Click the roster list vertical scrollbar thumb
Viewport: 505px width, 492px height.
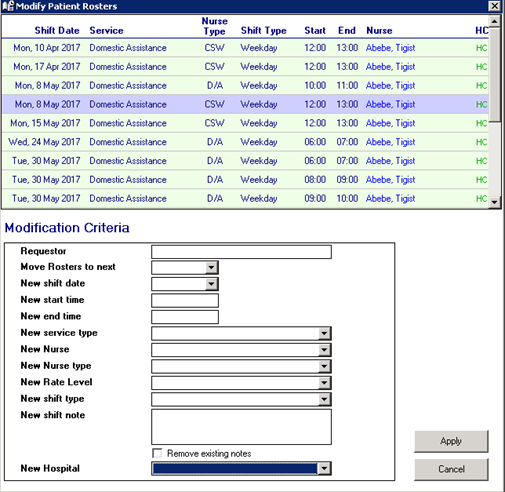(495, 75)
